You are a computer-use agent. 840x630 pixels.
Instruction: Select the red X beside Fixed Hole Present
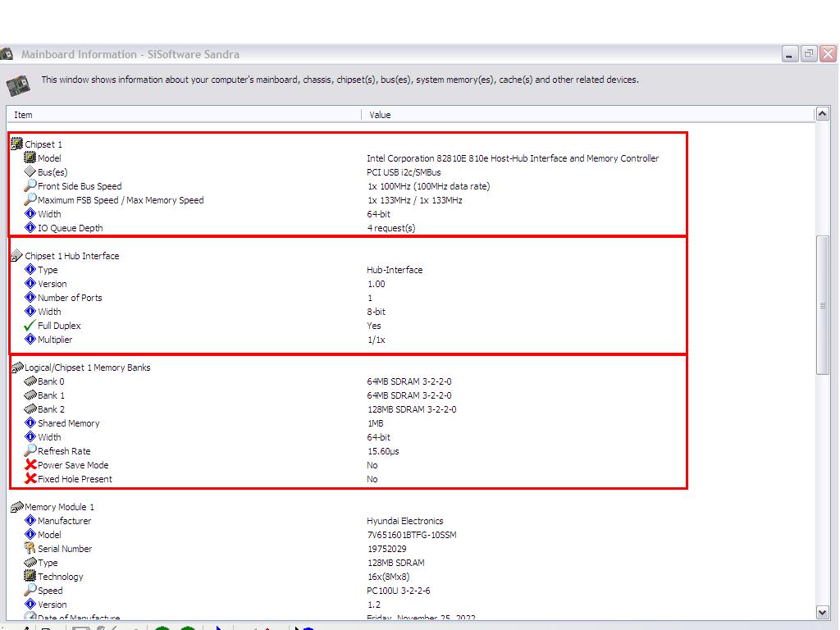pos(30,479)
